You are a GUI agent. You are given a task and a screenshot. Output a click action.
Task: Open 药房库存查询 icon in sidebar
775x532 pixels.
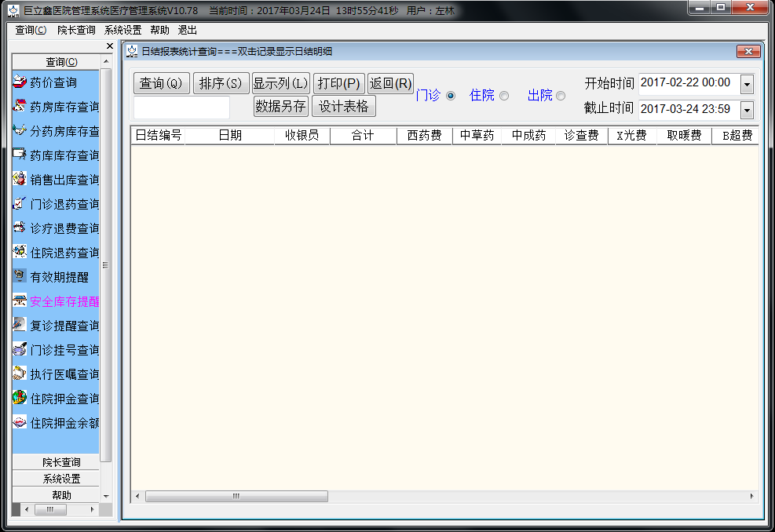tap(20, 107)
